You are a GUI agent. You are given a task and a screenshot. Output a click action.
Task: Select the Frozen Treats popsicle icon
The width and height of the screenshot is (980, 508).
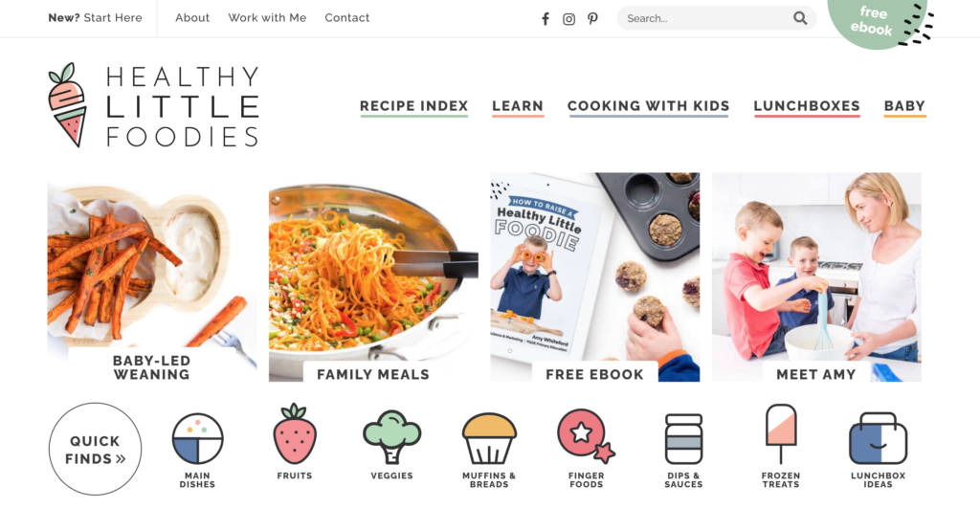(781, 433)
